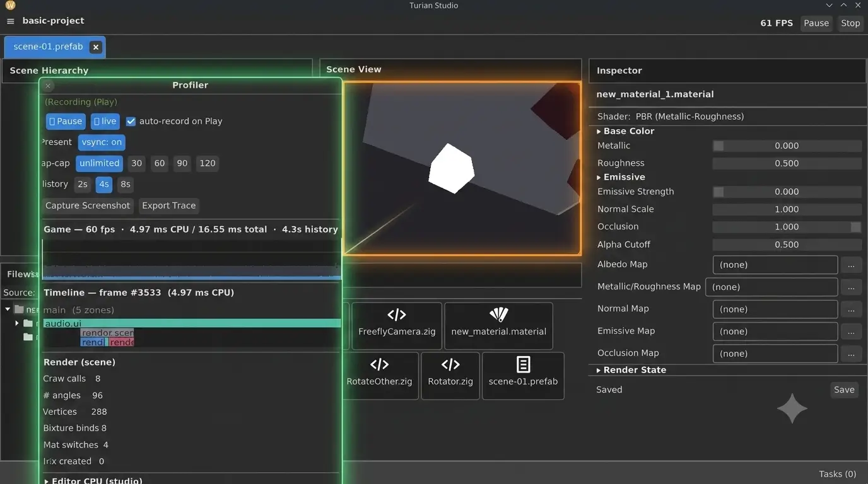This screenshot has width=868, height=484.
Task: Adjust the Occlusion slider
Action: 787,227
